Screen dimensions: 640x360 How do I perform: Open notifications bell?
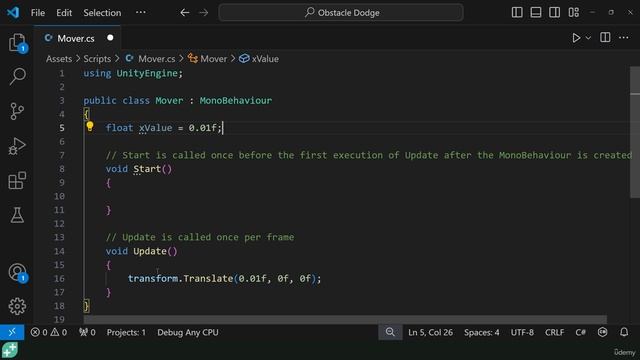click(x=624, y=332)
